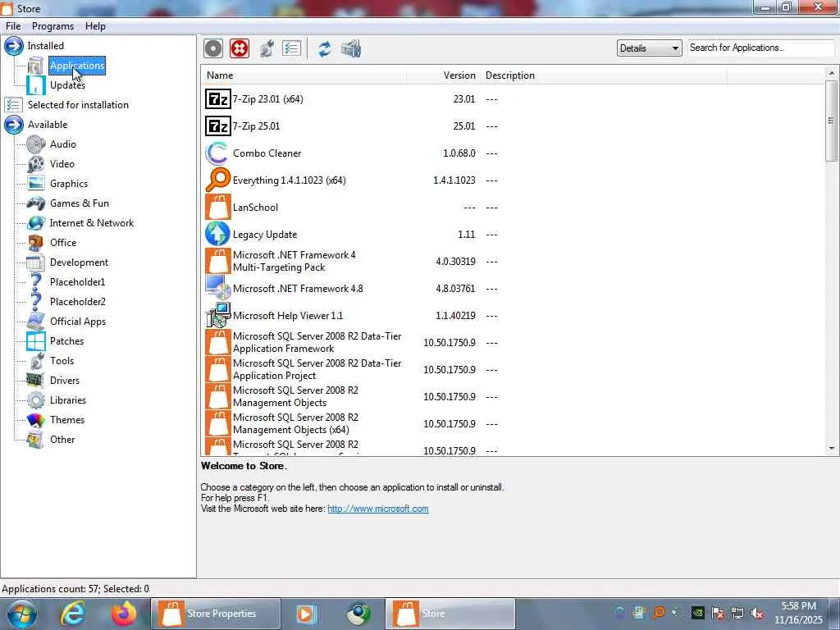Click the muted volume tray icon

click(757, 614)
